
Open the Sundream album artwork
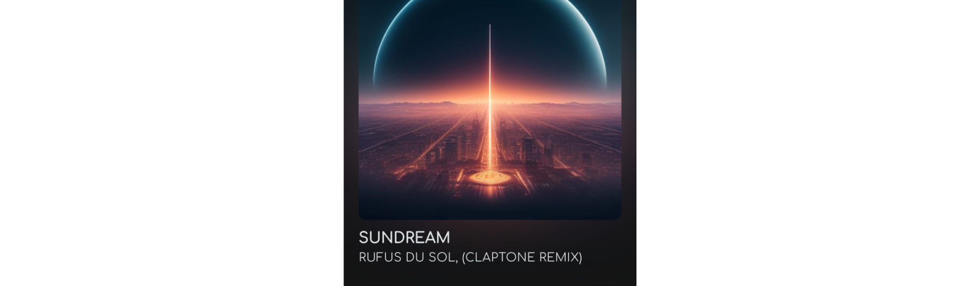point(490,109)
